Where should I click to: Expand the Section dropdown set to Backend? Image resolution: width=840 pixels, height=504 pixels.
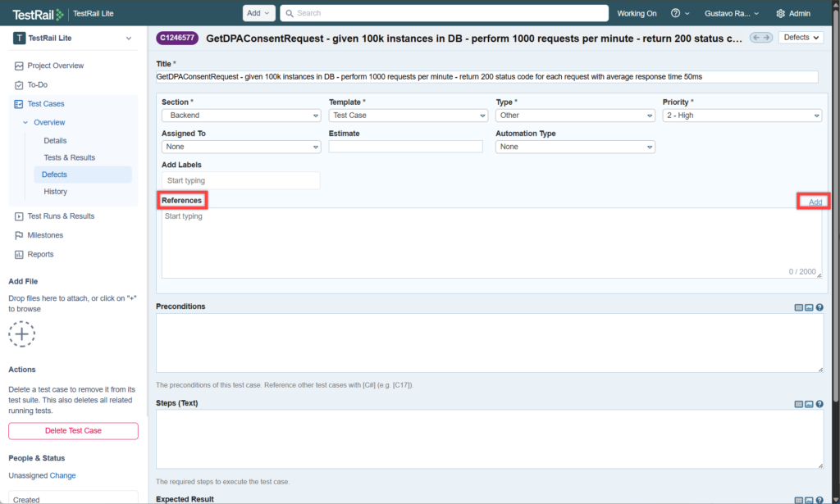(240, 116)
